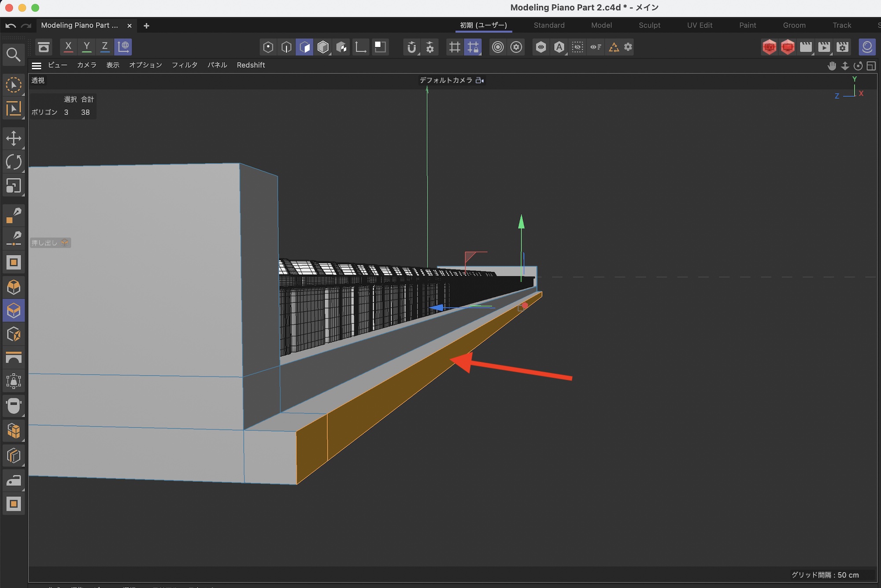Switch to Points mode hexagon icon

(268, 47)
